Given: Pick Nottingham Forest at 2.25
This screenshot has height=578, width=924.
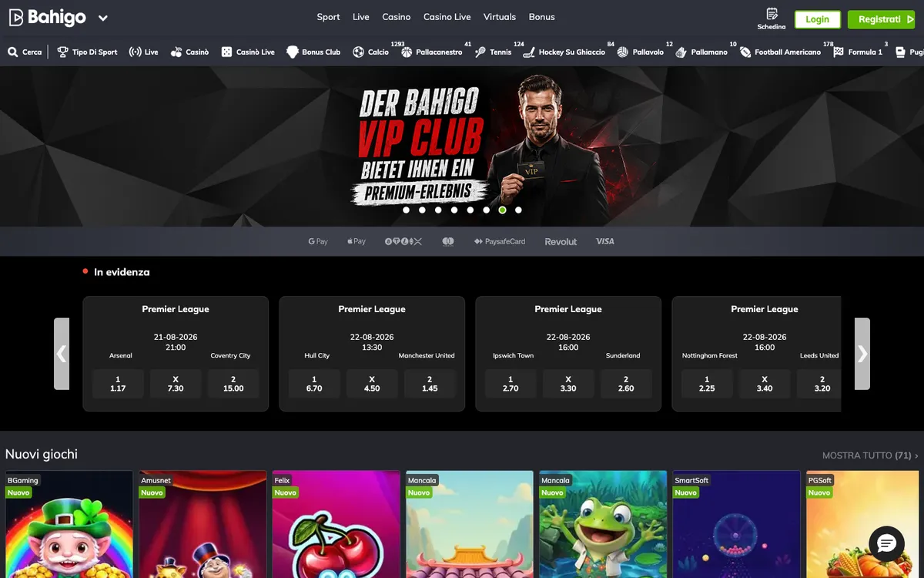Looking at the screenshot, I should coord(707,384).
